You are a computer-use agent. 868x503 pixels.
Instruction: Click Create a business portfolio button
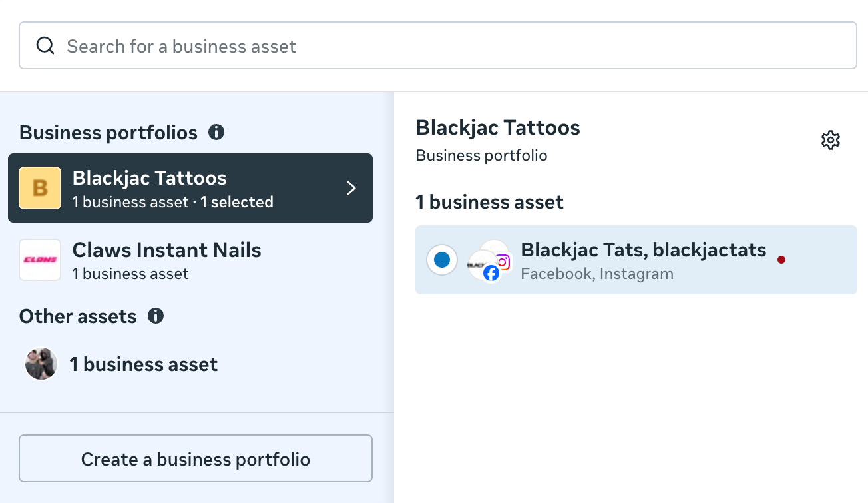(x=196, y=459)
